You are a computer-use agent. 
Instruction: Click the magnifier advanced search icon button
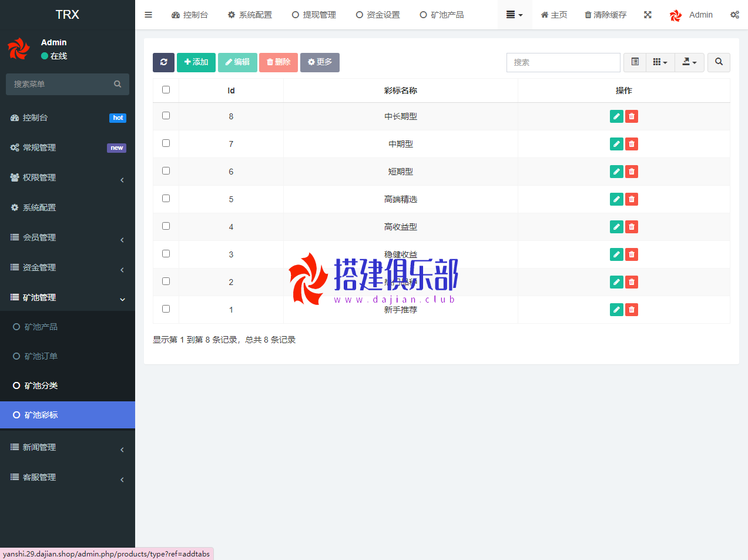(719, 62)
